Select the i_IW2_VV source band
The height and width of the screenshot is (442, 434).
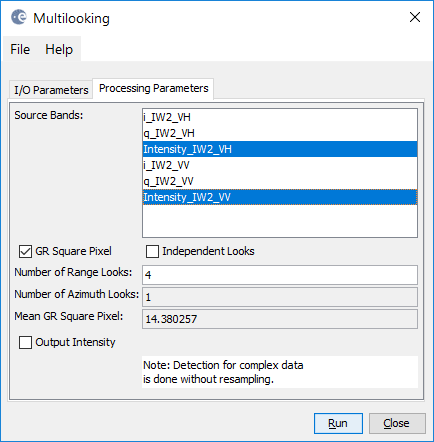click(280, 165)
